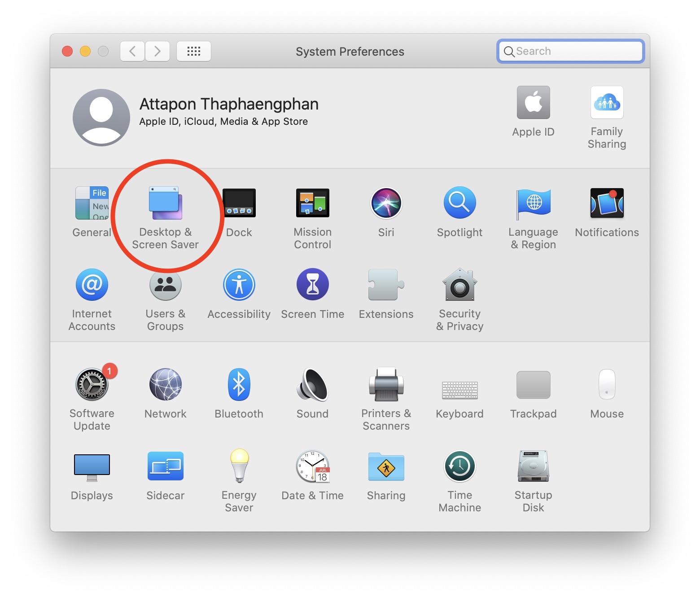Open Printers & Scanners preferences

386,385
